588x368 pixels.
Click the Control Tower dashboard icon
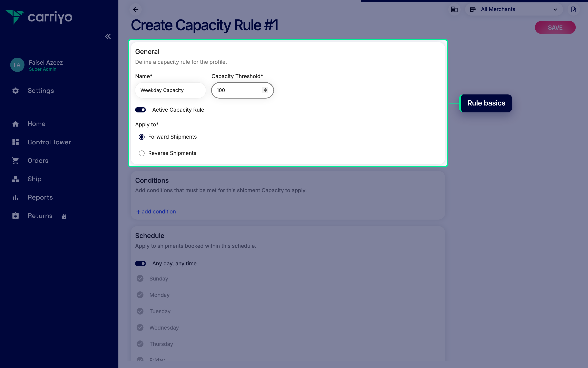pyautogui.click(x=16, y=142)
